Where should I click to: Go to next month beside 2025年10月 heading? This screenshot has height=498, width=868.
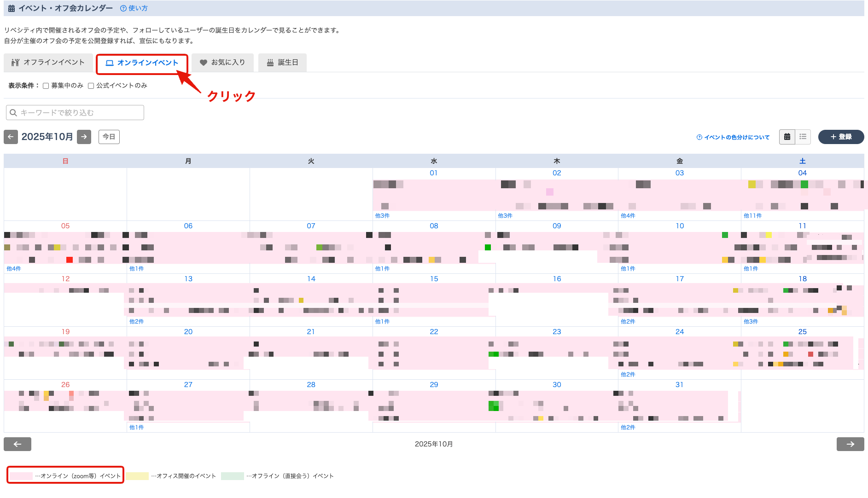(x=84, y=137)
